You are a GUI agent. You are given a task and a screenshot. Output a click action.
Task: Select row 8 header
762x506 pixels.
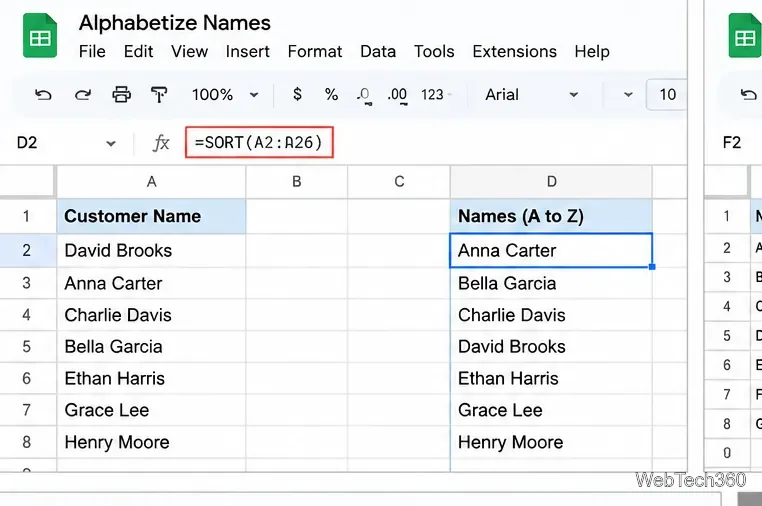pos(27,442)
